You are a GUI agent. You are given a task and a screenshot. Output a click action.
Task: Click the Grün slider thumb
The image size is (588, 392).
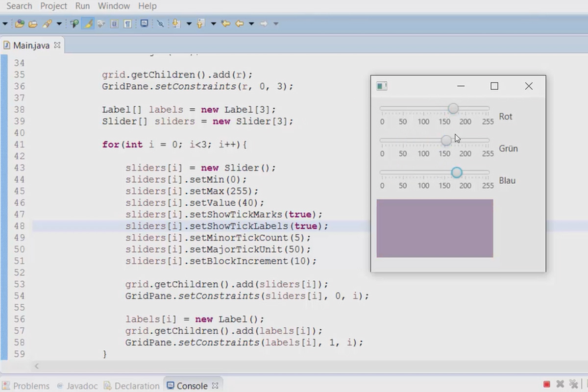tap(446, 141)
